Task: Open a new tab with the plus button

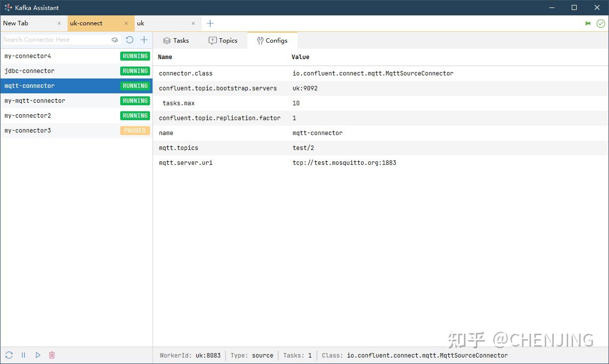Action: pos(209,23)
